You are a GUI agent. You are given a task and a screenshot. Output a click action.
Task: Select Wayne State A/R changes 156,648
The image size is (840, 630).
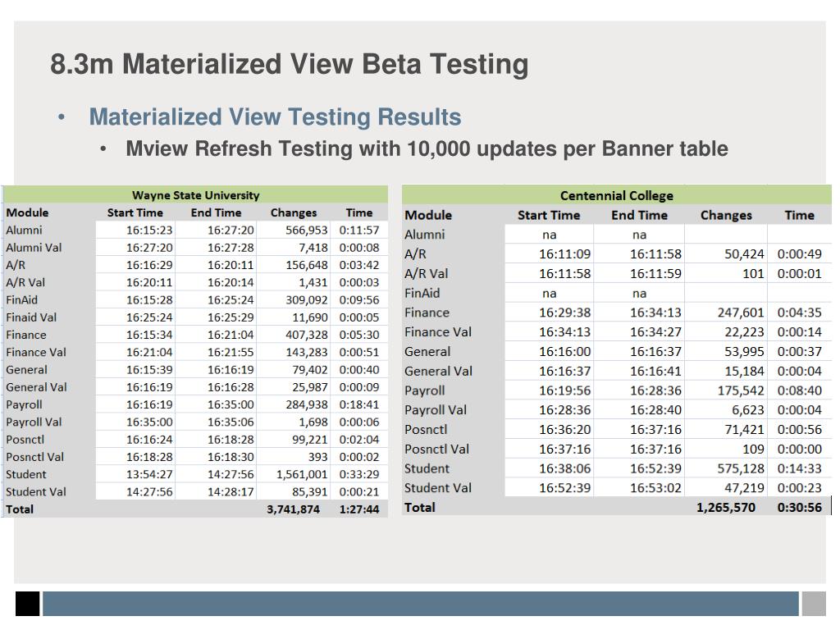click(307, 265)
